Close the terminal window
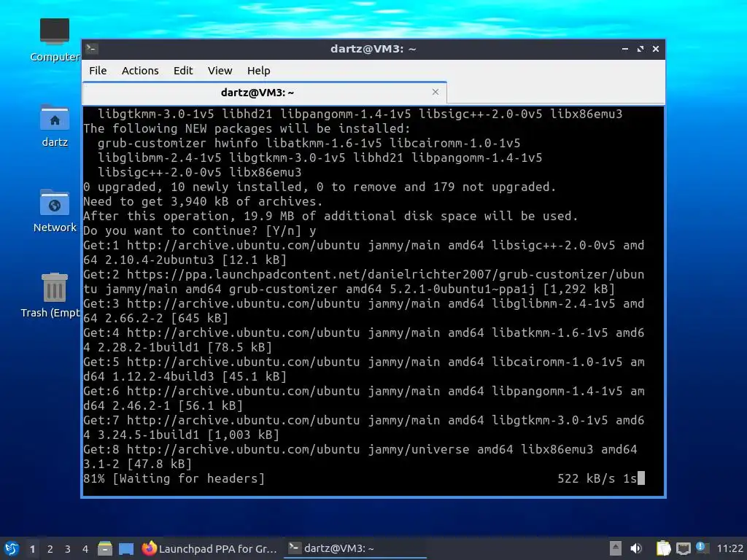 tap(656, 49)
